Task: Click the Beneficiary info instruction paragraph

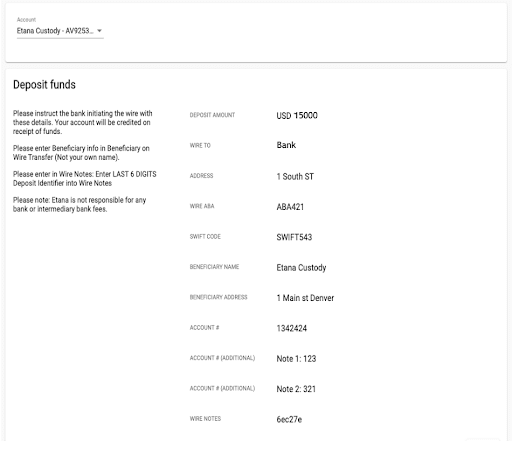Action: click(x=81, y=153)
